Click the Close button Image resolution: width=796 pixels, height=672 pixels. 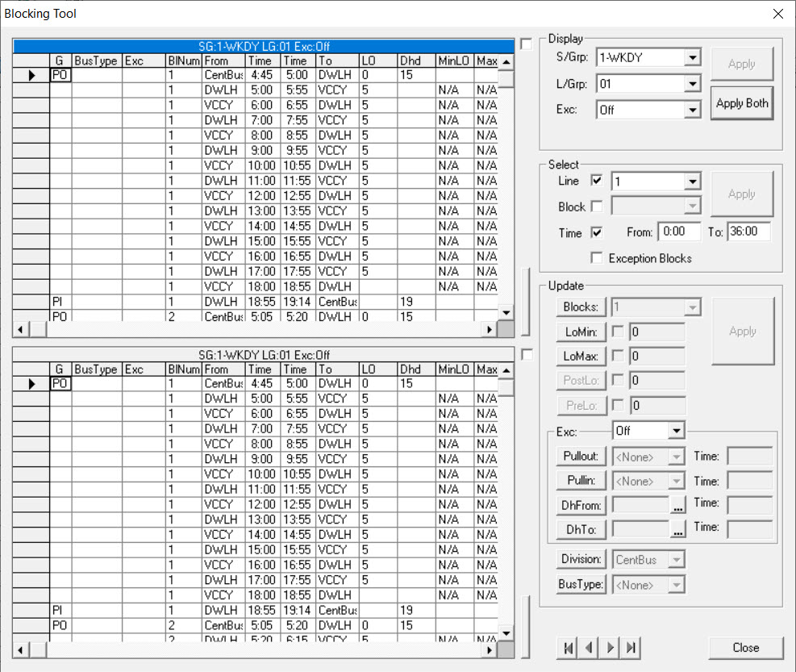(745, 648)
